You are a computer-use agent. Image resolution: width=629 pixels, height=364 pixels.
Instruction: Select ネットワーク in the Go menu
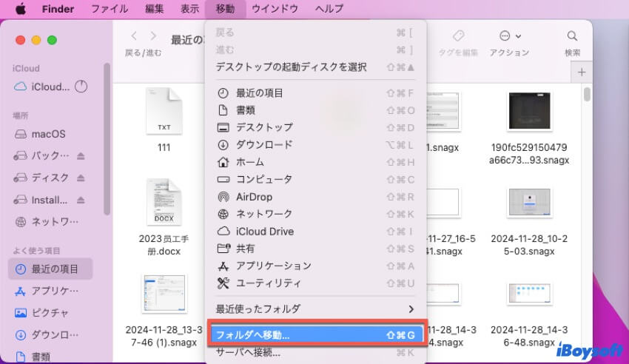point(315,214)
